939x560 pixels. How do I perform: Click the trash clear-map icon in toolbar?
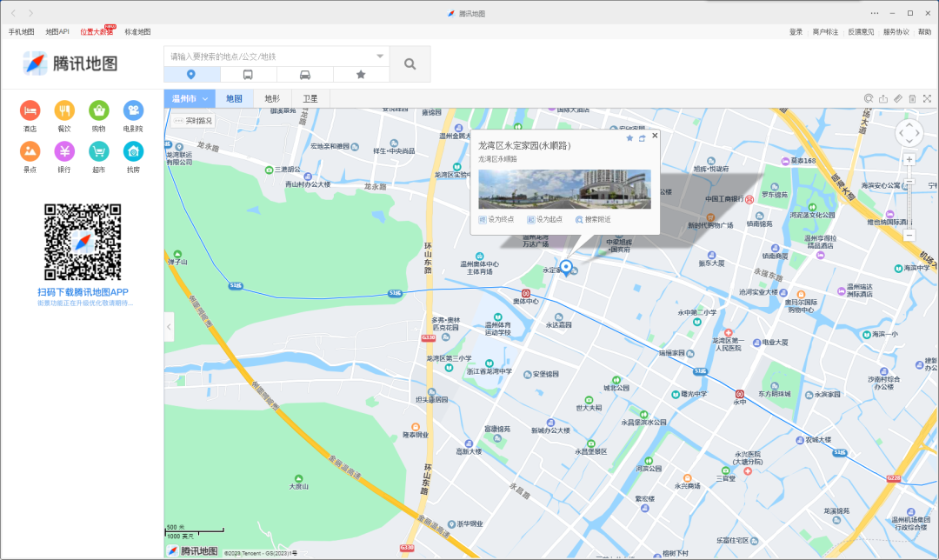point(912,99)
